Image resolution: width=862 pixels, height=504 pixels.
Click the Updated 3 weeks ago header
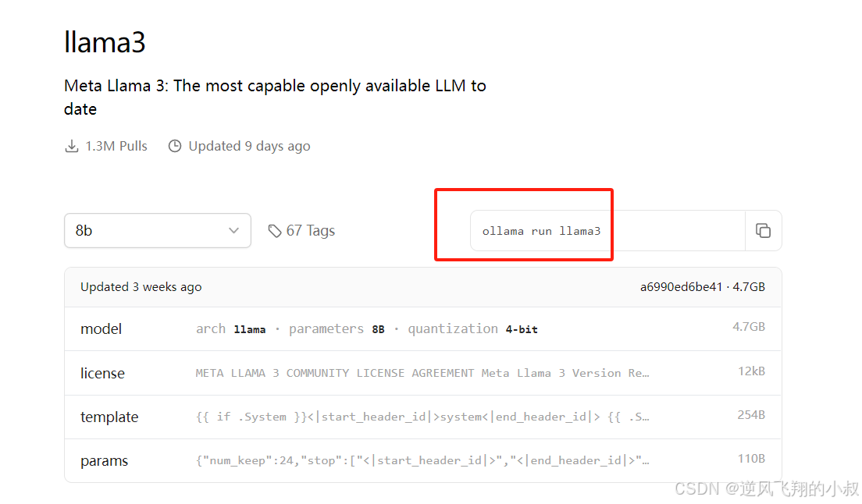[141, 286]
